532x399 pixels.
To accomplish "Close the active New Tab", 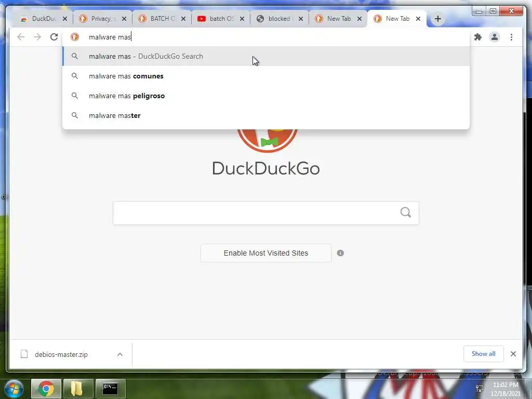I will point(418,19).
